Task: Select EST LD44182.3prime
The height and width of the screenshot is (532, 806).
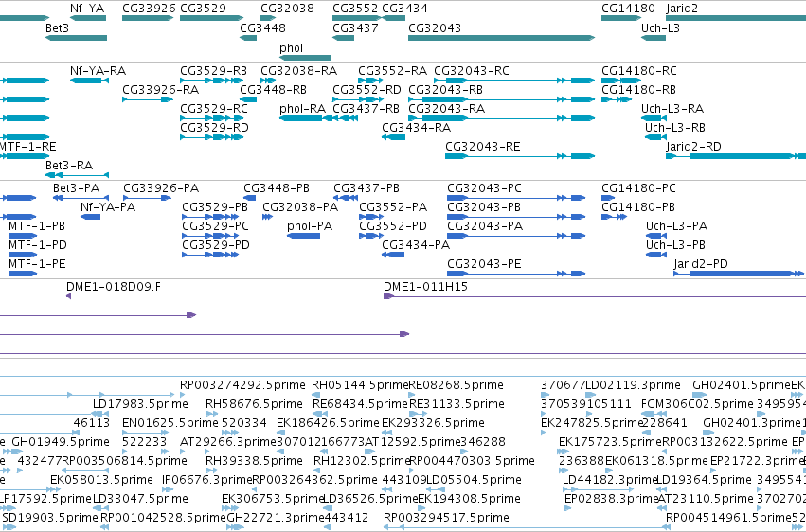Action: point(610,480)
